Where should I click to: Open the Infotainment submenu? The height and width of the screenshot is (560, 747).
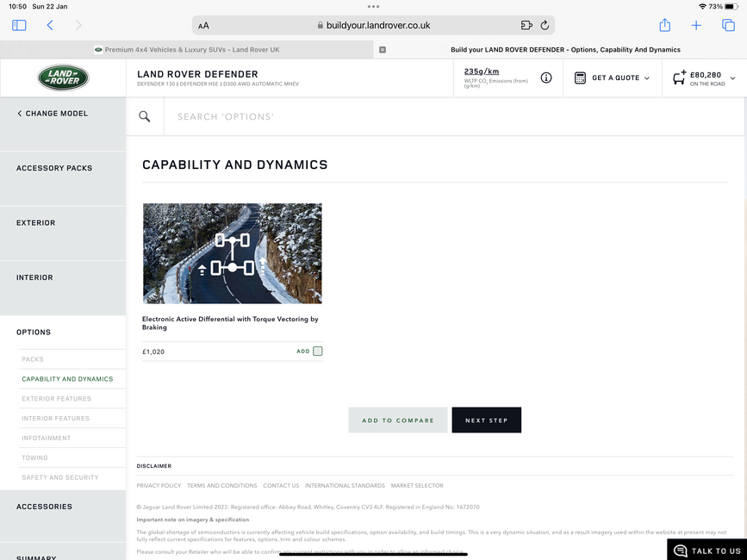click(47, 439)
